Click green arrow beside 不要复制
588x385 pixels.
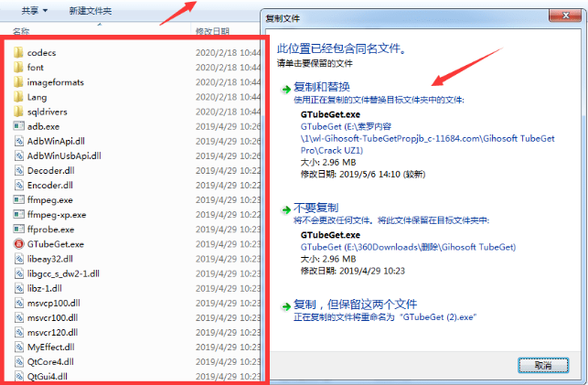tap(286, 210)
